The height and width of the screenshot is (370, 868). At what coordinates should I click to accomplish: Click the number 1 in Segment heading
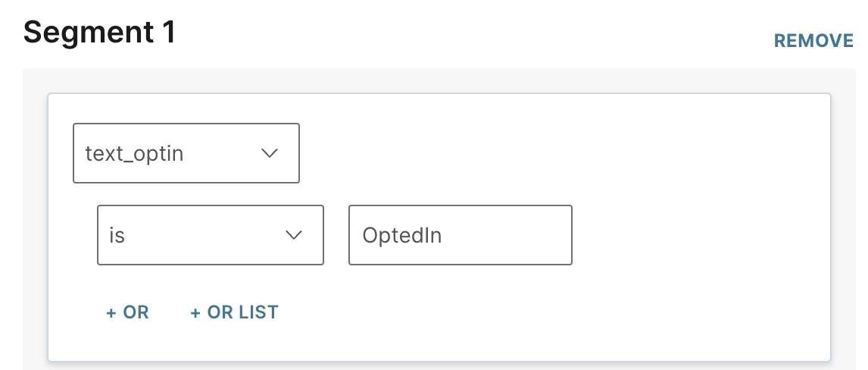[167, 33]
